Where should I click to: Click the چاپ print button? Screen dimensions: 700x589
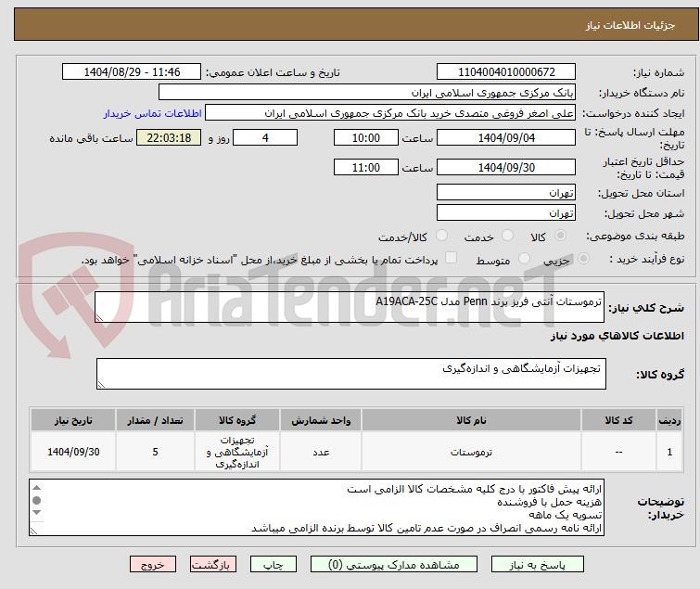pos(274,565)
